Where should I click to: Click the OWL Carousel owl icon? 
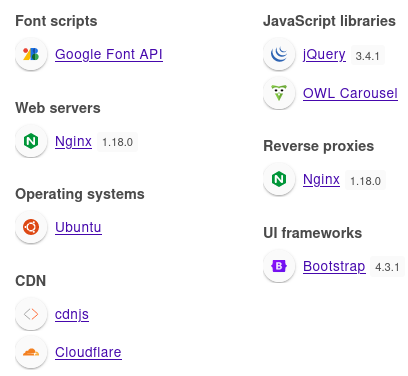(279, 93)
